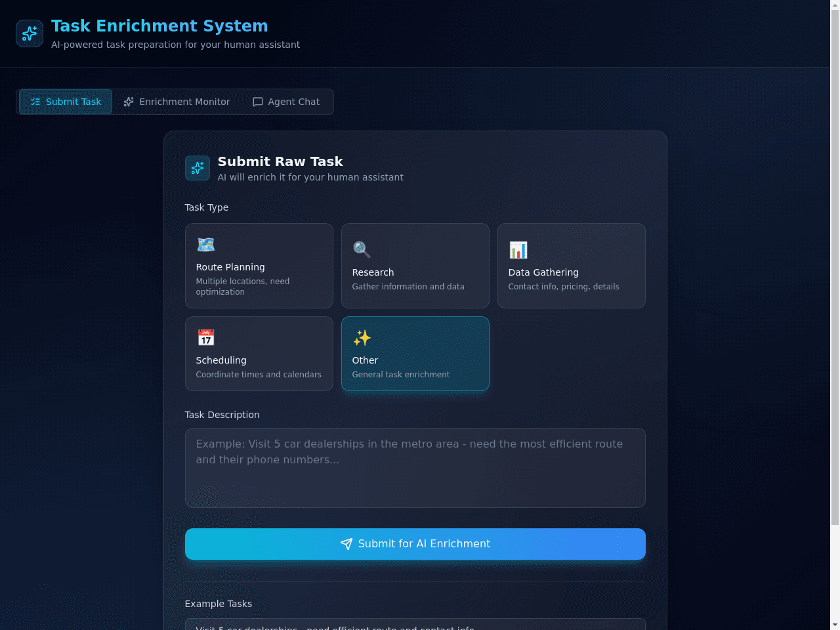Screen dimensions: 840x630
Task: Click the sparkle icon in the Enrichment Monitor tab
Action: [129, 102]
